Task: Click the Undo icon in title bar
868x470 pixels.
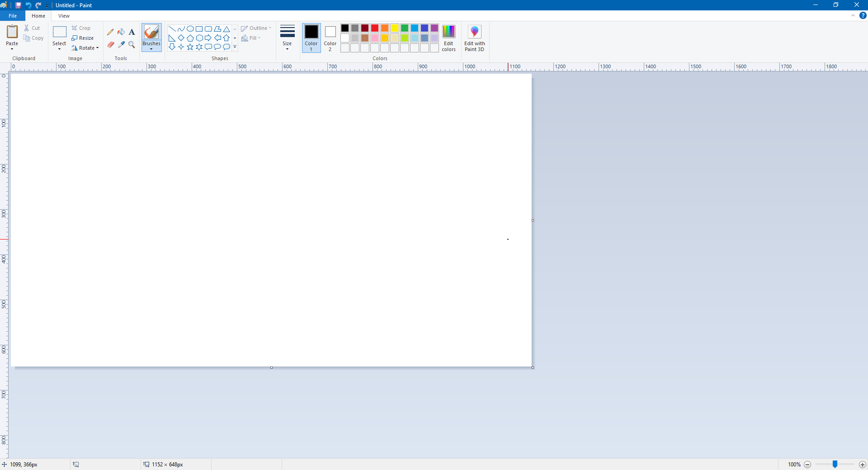Action: 28,5
